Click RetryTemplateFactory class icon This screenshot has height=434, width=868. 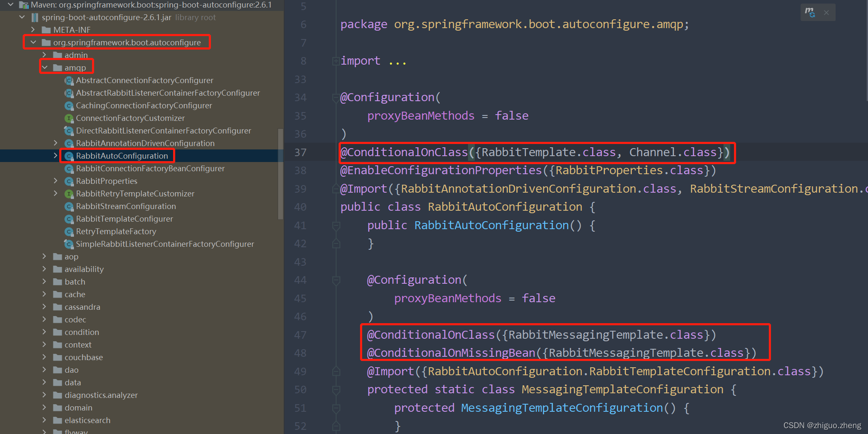69,231
